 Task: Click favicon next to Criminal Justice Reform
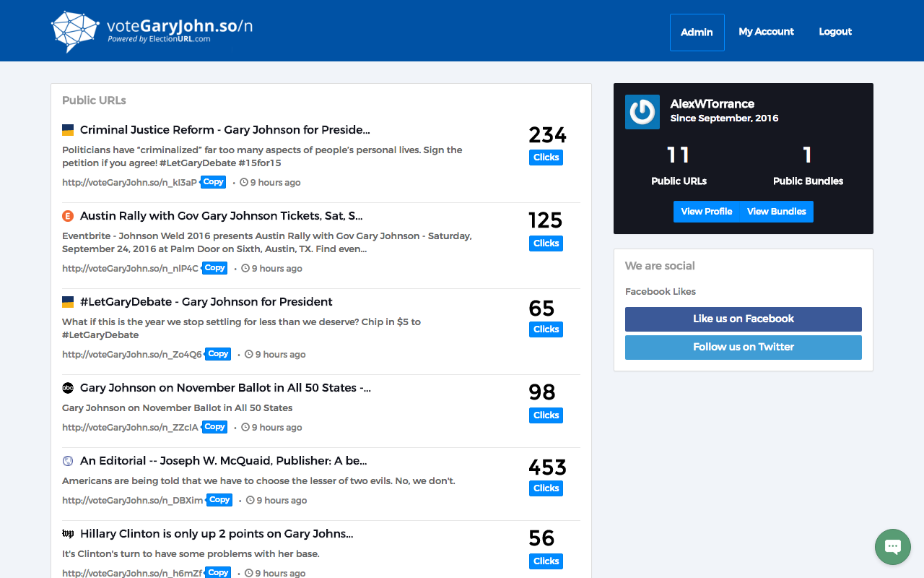68,130
